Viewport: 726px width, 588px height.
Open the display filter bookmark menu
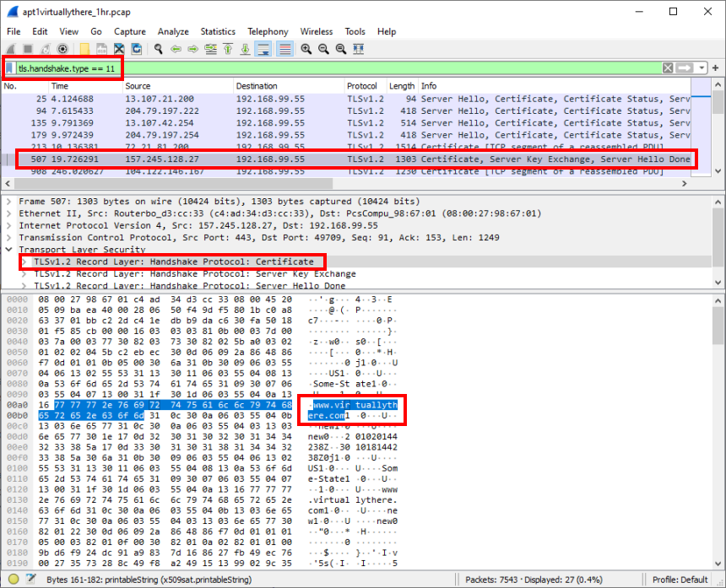(x=9, y=68)
